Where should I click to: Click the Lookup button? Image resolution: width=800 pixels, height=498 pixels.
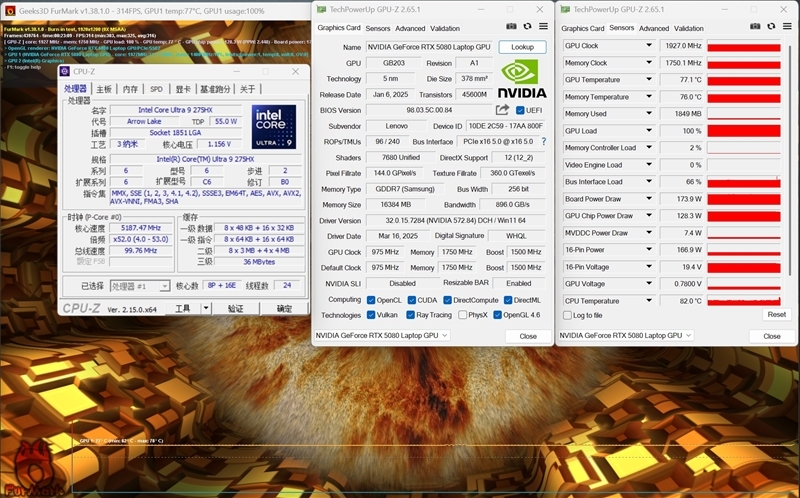(x=522, y=47)
